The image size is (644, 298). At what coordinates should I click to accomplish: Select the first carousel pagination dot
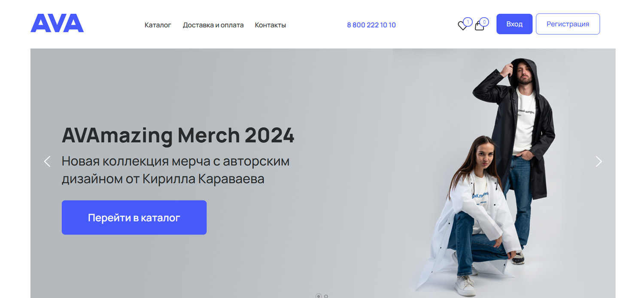319,296
